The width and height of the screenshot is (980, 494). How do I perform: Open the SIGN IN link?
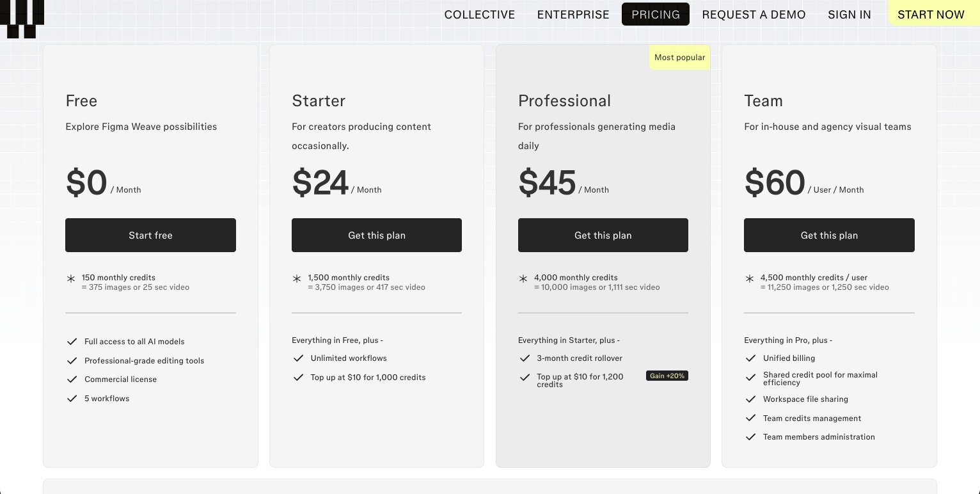(x=850, y=14)
